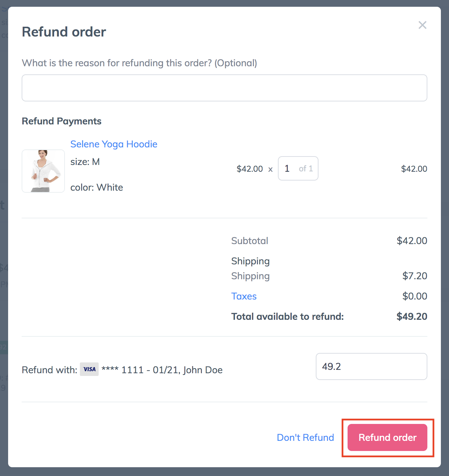The width and height of the screenshot is (449, 476).
Task: Open the Taxes link
Action: pos(244,296)
